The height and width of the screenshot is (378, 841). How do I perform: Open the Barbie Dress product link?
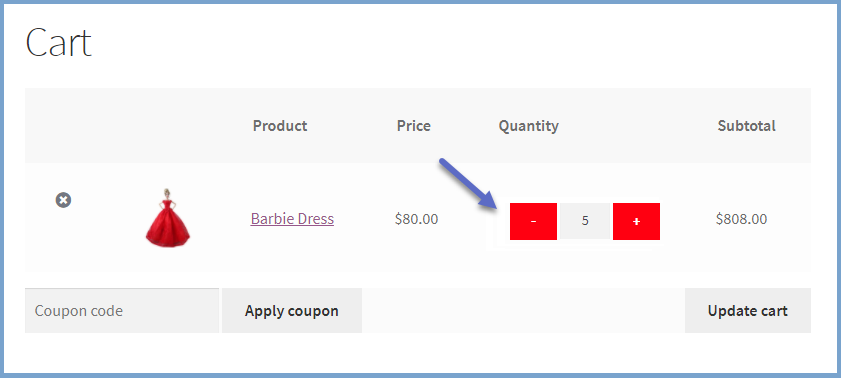point(292,219)
